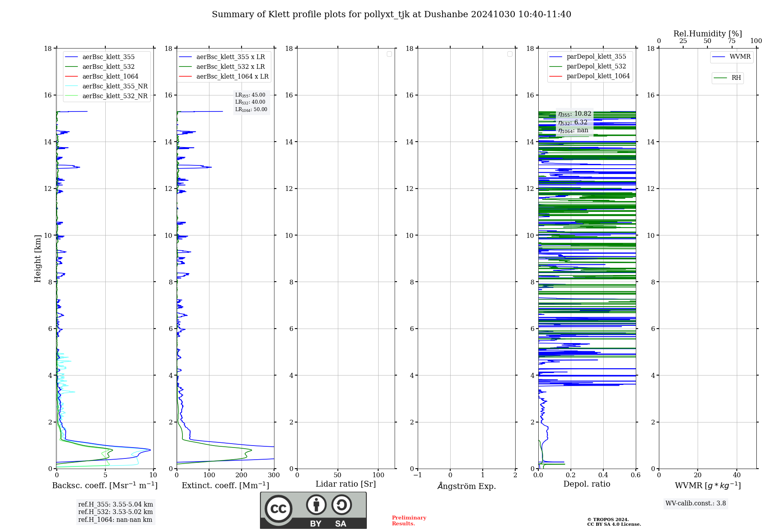This screenshot has height=532, width=783.
Task: Click the Ångström Exp. axis label
Action: pos(467,486)
